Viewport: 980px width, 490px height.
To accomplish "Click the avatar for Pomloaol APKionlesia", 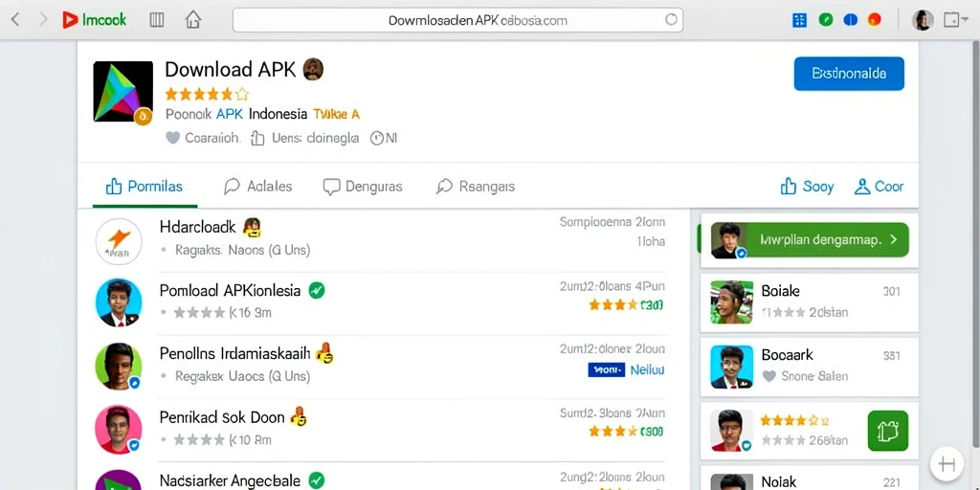I will pyautogui.click(x=119, y=303).
